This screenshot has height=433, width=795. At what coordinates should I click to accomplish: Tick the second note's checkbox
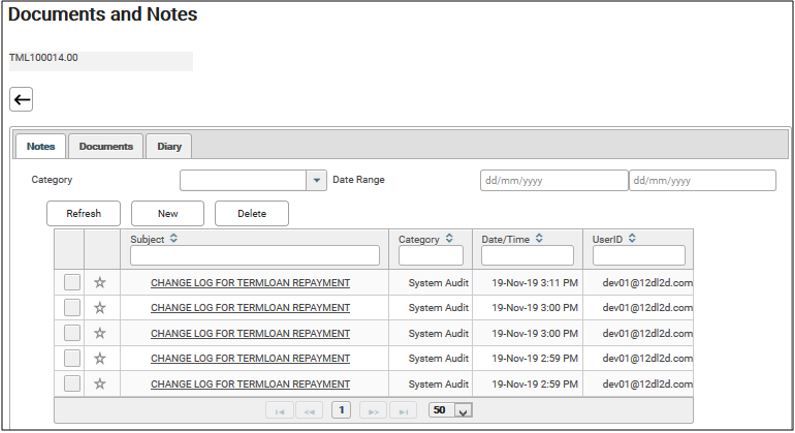click(x=72, y=308)
